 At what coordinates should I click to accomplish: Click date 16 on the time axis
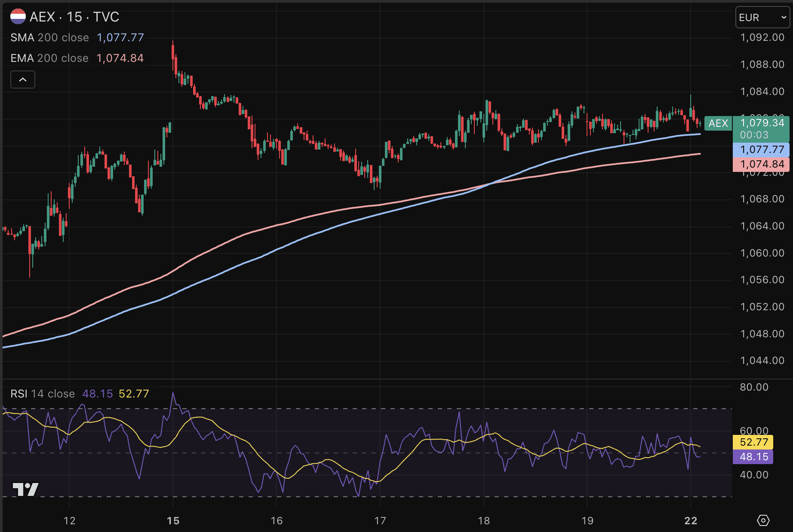(x=277, y=521)
